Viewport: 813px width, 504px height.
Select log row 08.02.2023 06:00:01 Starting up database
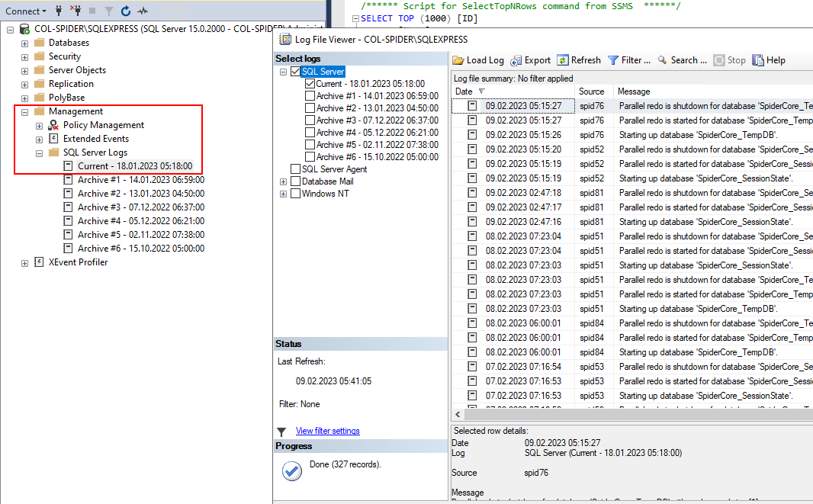tap(632, 352)
